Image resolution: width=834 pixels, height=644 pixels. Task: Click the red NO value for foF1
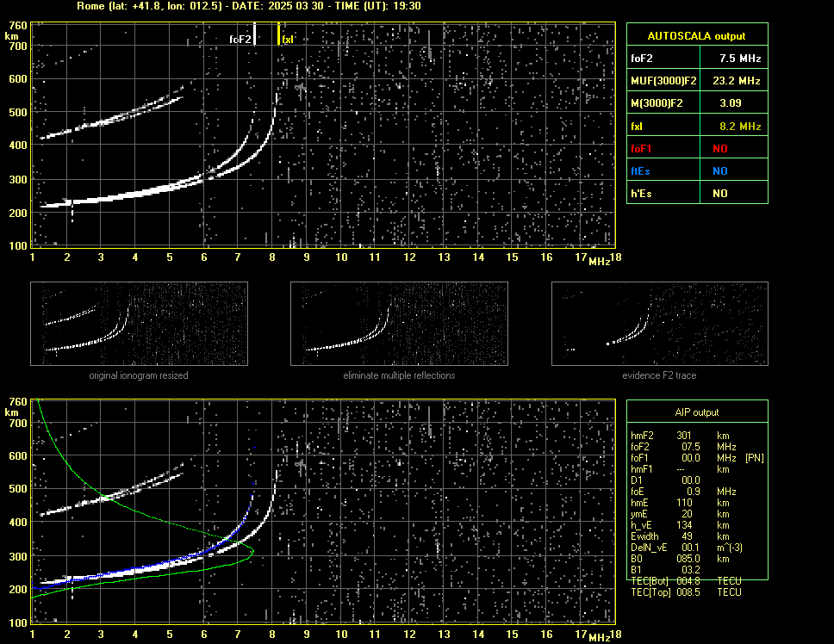pos(720,149)
